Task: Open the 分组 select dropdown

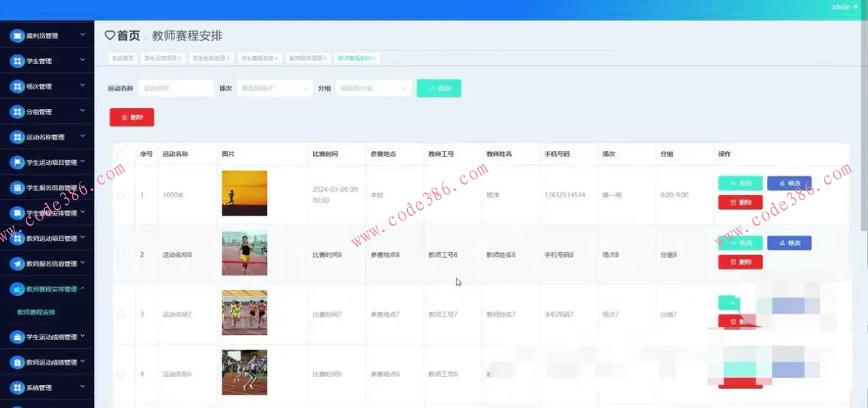Action: 374,88
